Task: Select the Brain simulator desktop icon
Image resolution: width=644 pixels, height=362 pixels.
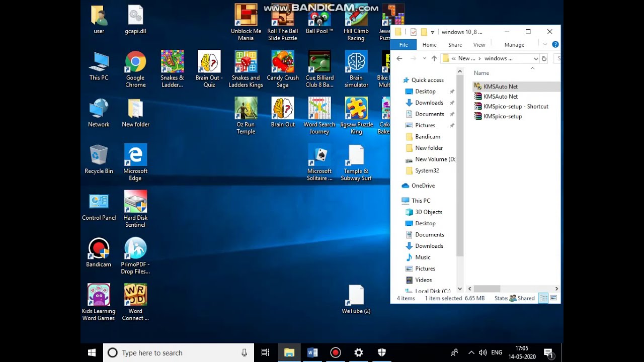Action: [x=356, y=69]
